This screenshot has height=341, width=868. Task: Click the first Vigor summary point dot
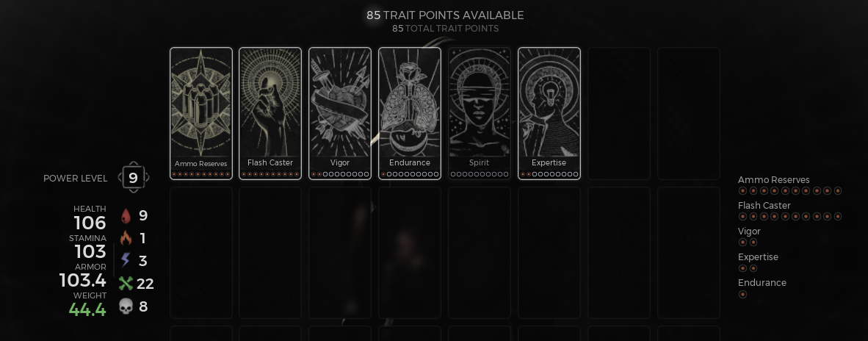pyautogui.click(x=743, y=242)
